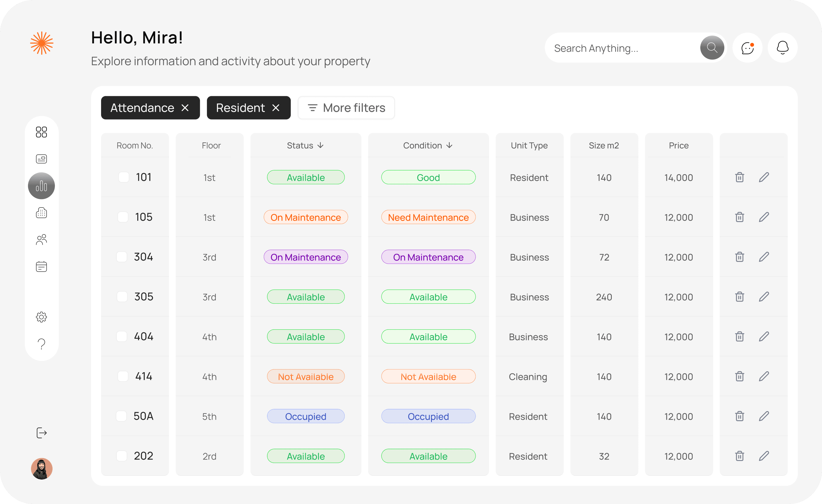This screenshot has width=822, height=504.
Task: Open the chat messages icon
Action: click(x=747, y=48)
